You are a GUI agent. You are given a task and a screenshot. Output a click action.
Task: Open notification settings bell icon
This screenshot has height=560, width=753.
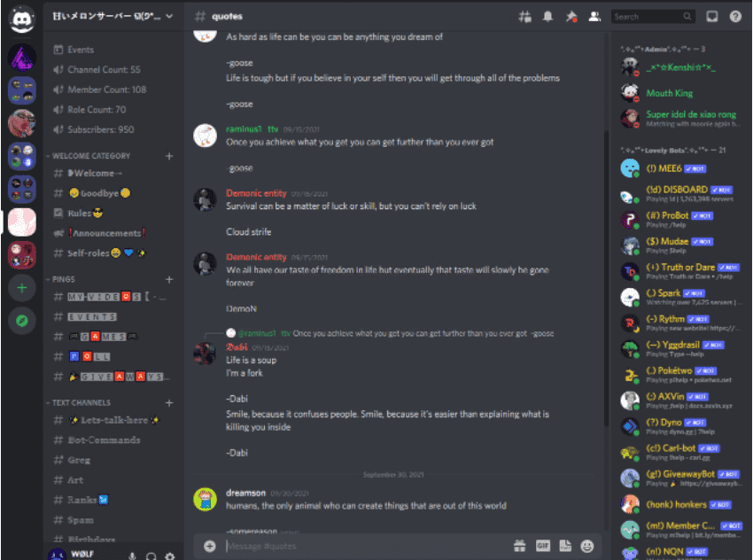547,17
